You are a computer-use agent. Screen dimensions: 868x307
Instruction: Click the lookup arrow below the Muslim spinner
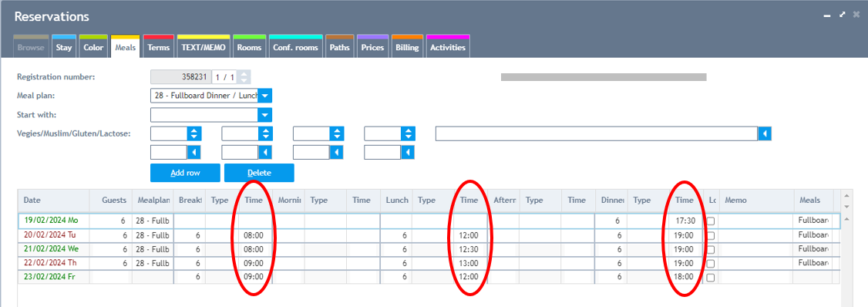tap(266, 152)
